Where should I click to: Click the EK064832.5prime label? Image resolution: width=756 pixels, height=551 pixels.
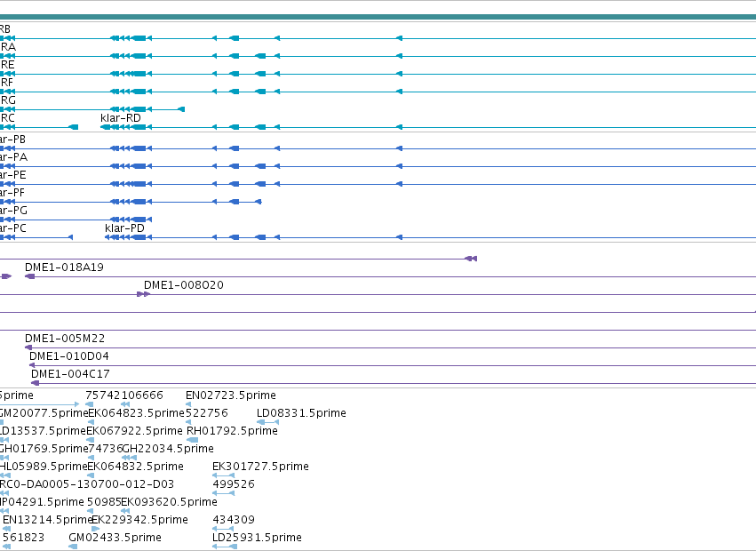point(136,467)
